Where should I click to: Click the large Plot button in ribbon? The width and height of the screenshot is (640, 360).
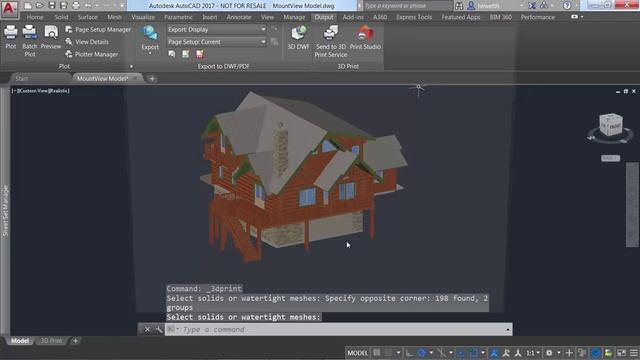[11, 37]
